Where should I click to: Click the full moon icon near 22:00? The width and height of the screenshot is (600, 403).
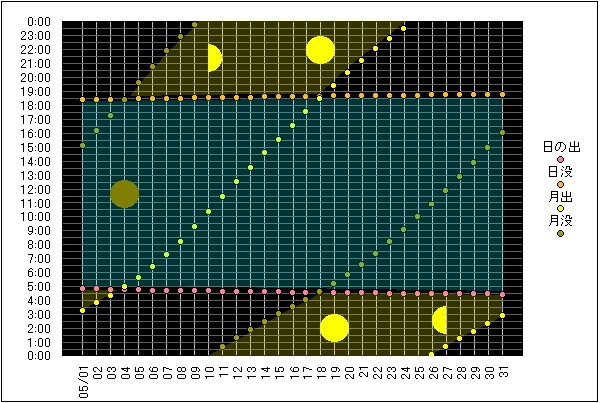click(320, 50)
